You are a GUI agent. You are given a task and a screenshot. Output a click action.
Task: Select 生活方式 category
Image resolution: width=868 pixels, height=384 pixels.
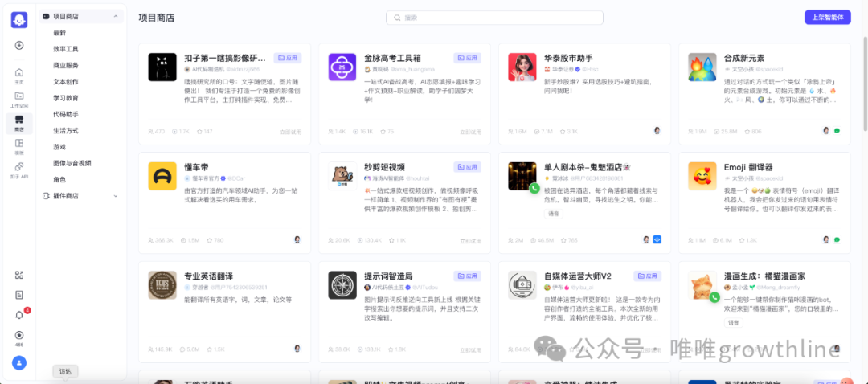66,131
